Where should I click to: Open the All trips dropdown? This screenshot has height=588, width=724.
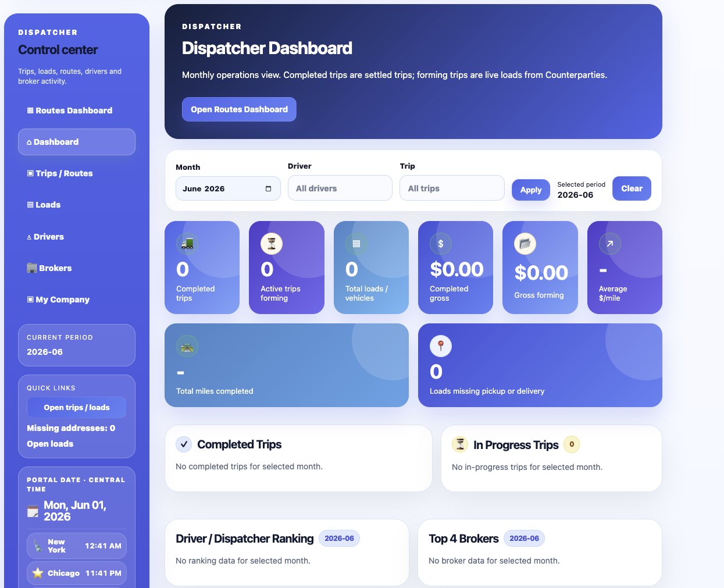[x=452, y=188]
